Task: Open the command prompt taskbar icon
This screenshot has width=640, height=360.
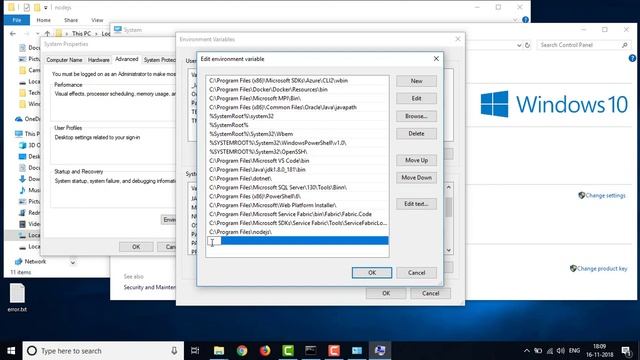Action: tap(311, 351)
